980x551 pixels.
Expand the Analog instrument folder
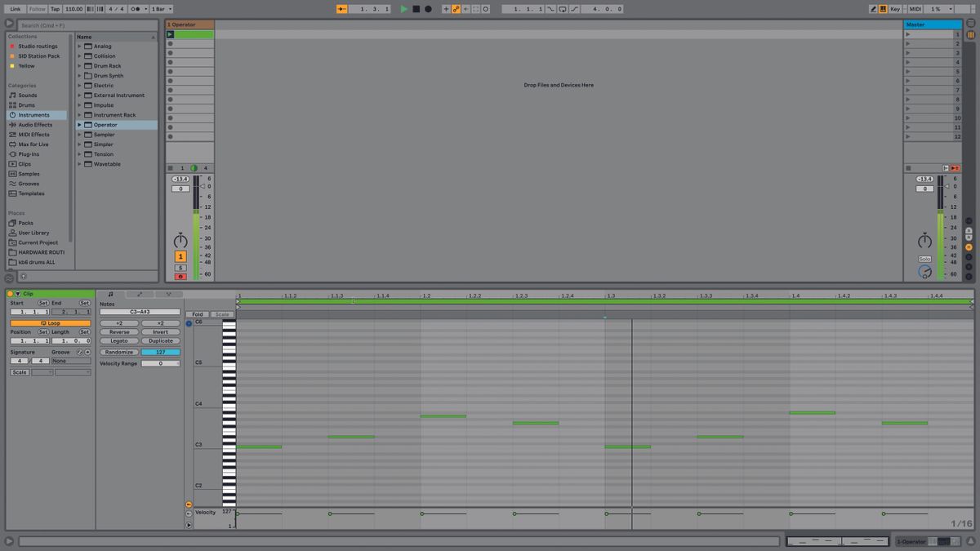click(80, 47)
